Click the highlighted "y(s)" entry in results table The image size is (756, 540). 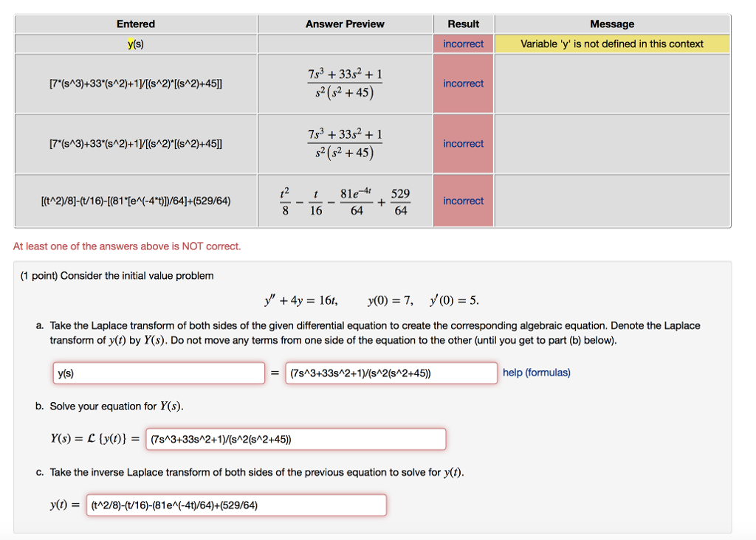point(136,44)
